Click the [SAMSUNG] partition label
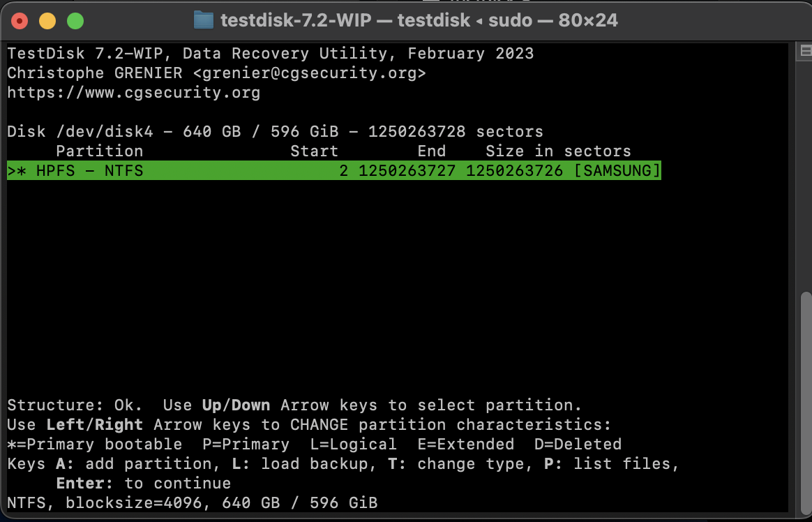This screenshot has width=812, height=522. pos(617,170)
